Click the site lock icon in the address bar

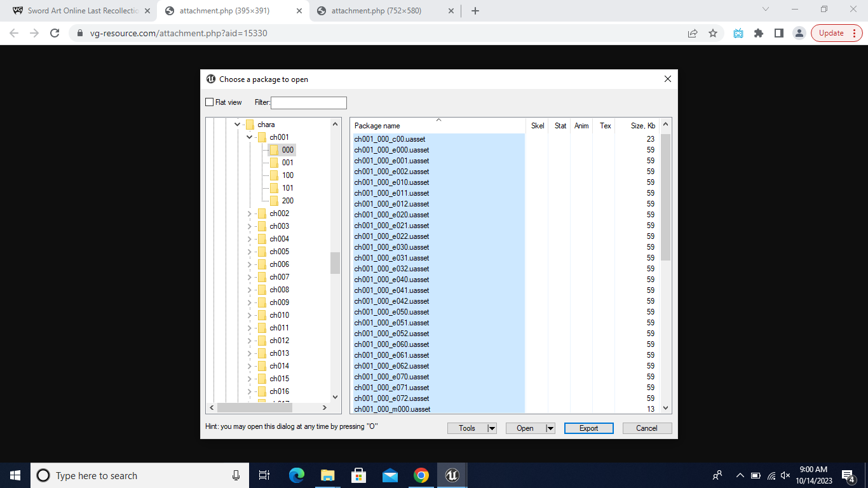(x=79, y=33)
